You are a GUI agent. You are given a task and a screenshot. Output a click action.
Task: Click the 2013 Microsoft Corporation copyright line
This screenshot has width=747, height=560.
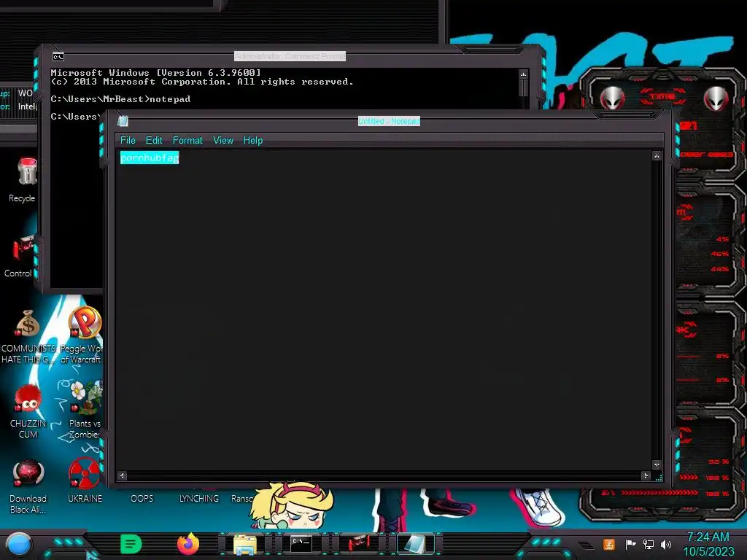[202, 82]
